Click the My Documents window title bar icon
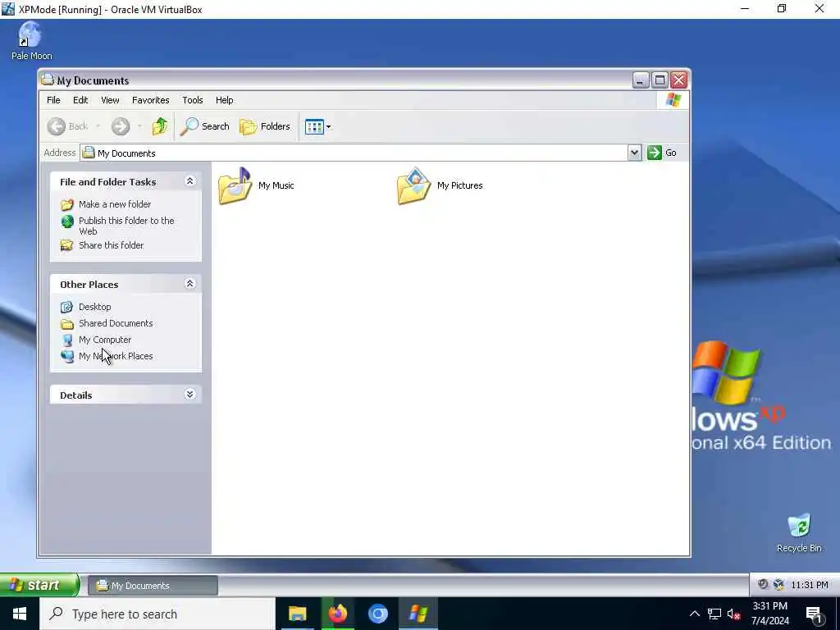The height and width of the screenshot is (630, 840). 48,80
